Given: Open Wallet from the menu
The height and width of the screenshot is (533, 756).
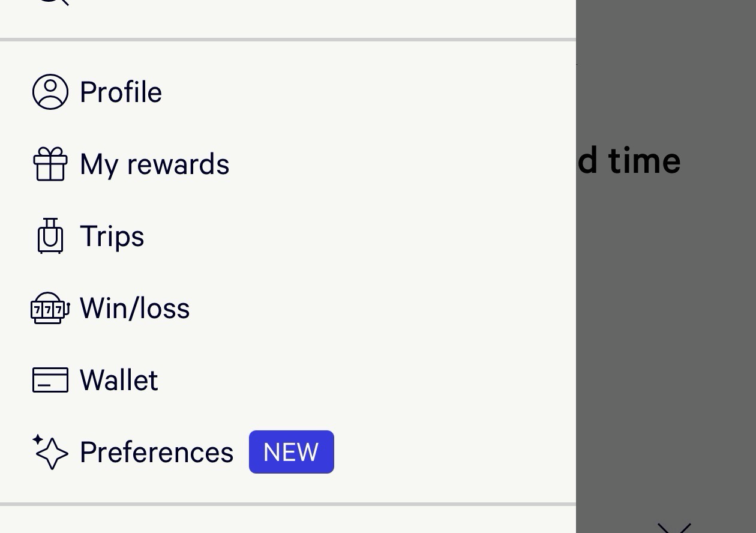Looking at the screenshot, I should click(119, 381).
